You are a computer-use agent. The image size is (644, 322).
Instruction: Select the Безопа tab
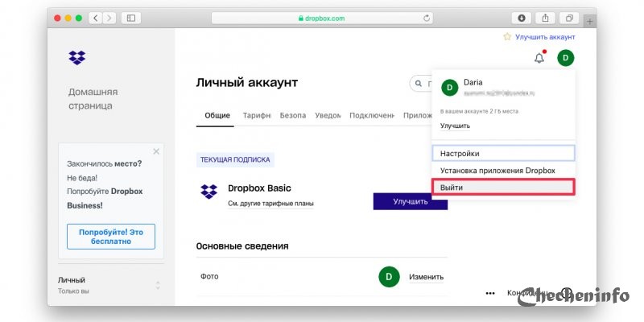[x=293, y=115]
